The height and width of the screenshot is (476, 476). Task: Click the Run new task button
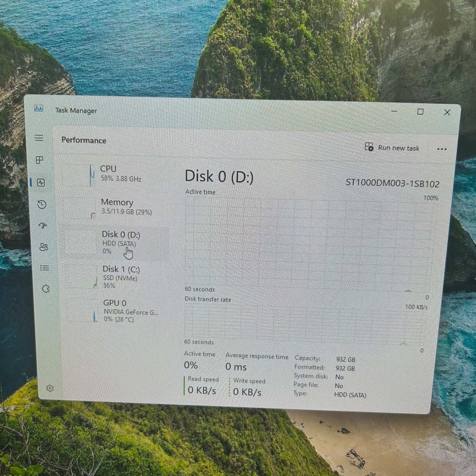[x=392, y=148]
